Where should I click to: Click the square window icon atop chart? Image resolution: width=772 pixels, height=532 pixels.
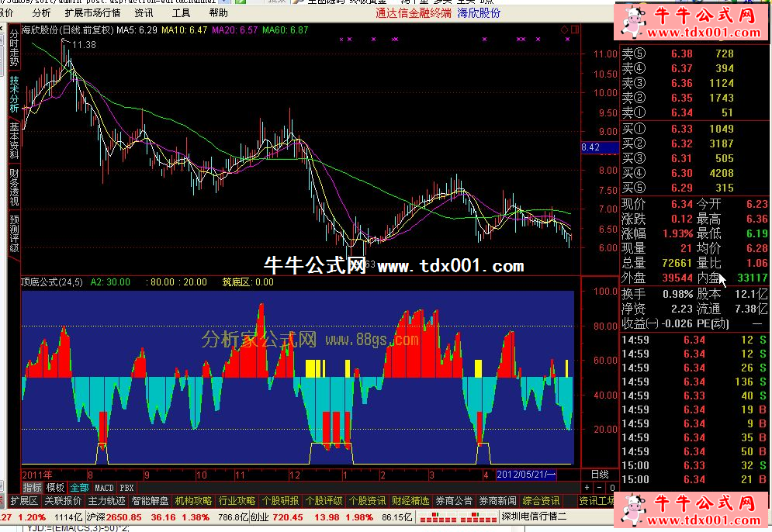click(x=575, y=30)
